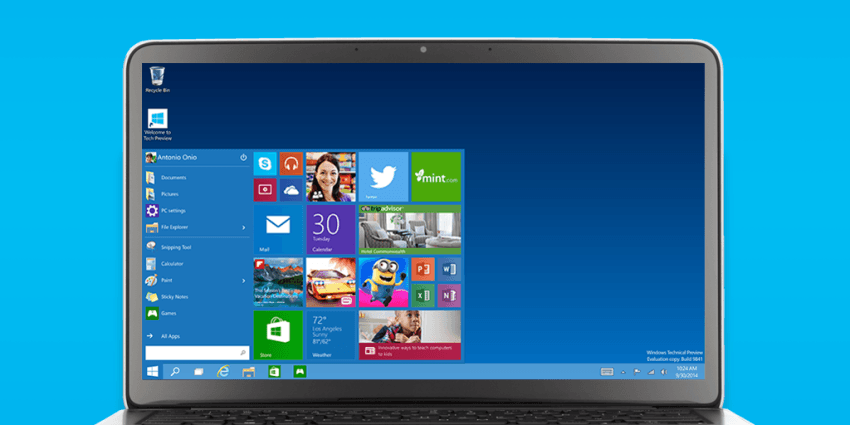Open the Flipboard mountain lake tile
Image resolution: width=850 pixels, height=425 pixels.
[278, 282]
